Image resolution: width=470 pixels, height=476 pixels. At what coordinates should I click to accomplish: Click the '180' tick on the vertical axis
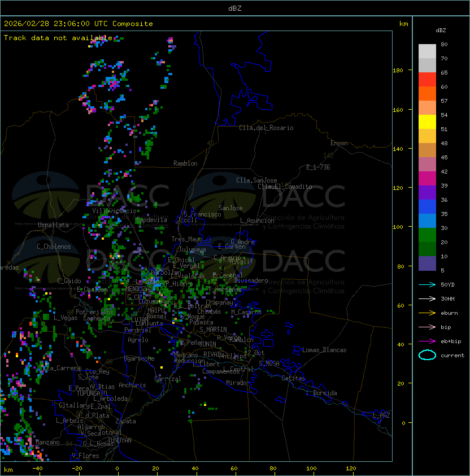pos(398,70)
